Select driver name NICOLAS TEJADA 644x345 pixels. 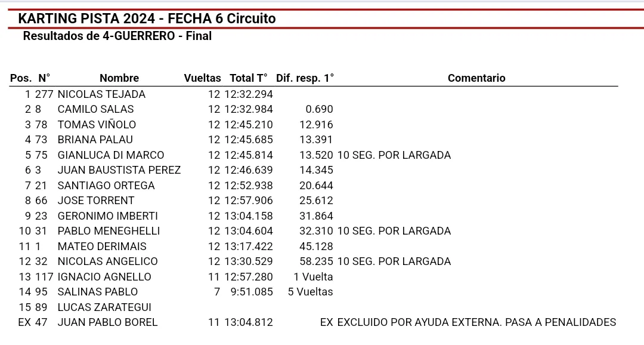point(101,94)
